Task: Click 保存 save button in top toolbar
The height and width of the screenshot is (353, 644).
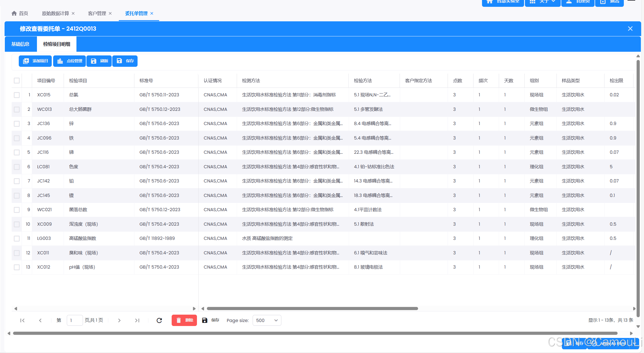Action: 125,61
